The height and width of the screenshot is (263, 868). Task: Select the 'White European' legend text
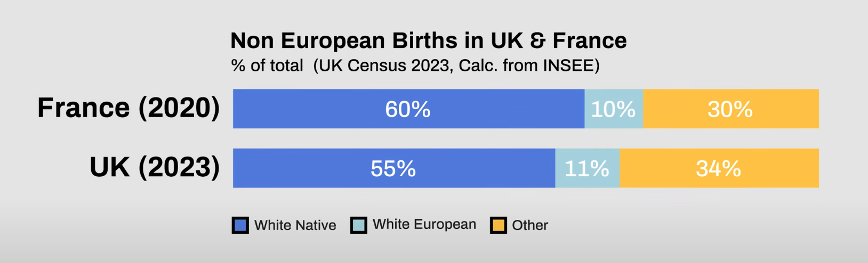tap(424, 225)
